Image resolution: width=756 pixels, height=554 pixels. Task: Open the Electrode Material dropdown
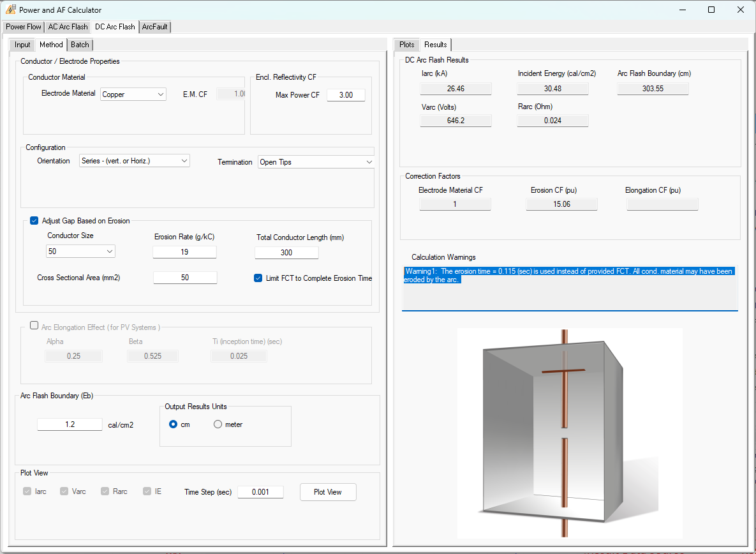pyautogui.click(x=133, y=94)
